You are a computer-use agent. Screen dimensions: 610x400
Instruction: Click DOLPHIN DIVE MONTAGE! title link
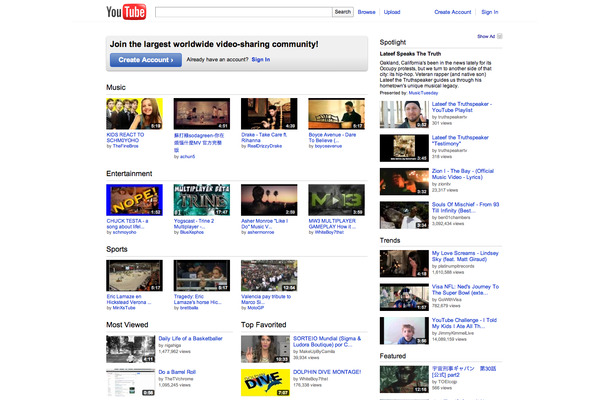click(x=327, y=372)
